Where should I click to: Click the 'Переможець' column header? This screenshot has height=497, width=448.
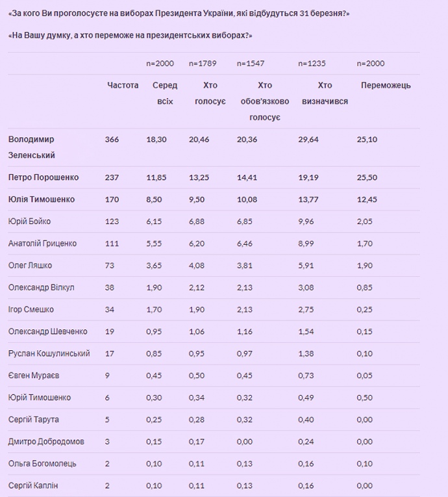[x=386, y=85]
